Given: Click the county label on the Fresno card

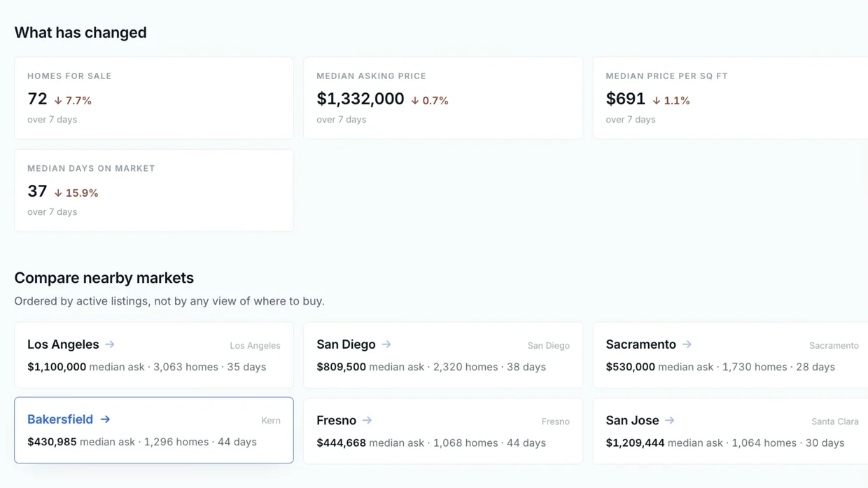Looking at the screenshot, I should pos(555,421).
